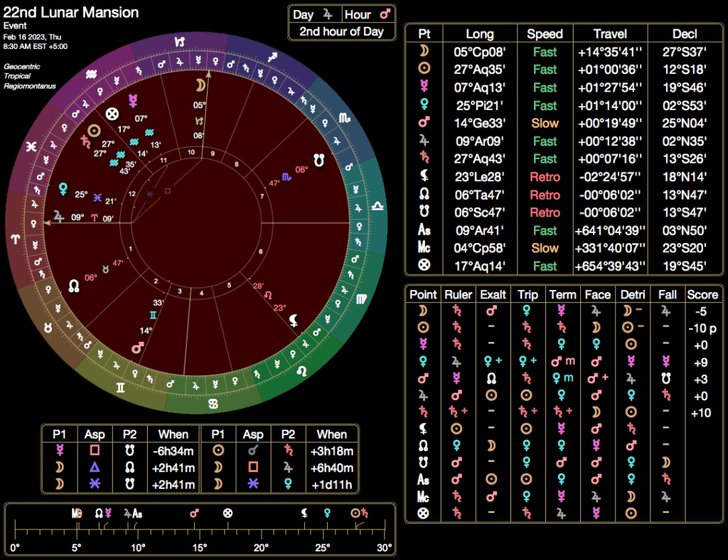The image size is (728, 560).
Task: Click the Score column header in the dignity table
Action: (x=702, y=294)
